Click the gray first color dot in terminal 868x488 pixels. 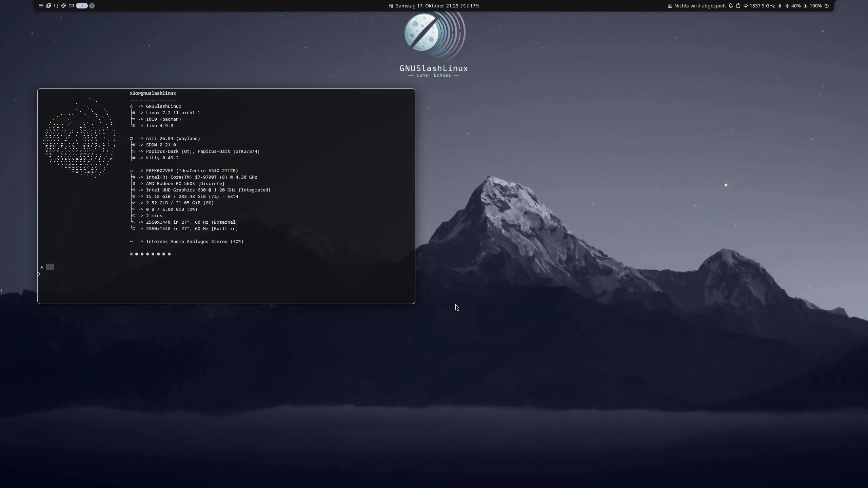tap(131, 254)
